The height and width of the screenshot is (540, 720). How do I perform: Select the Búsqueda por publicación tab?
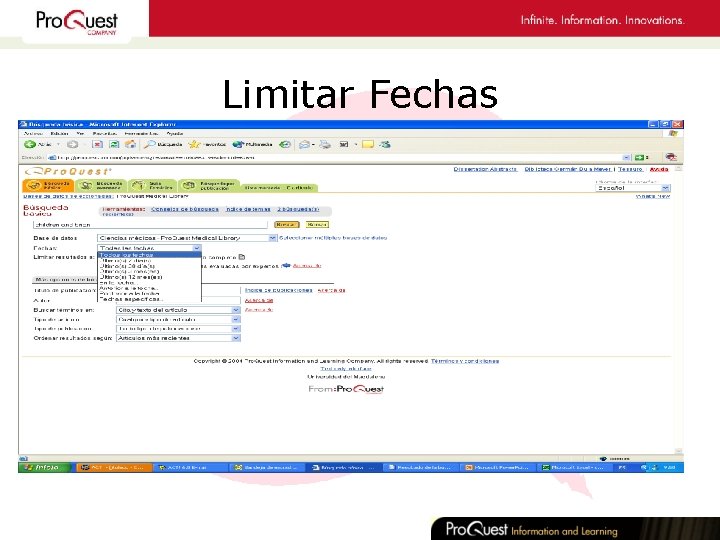pyautogui.click(x=208, y=186)
